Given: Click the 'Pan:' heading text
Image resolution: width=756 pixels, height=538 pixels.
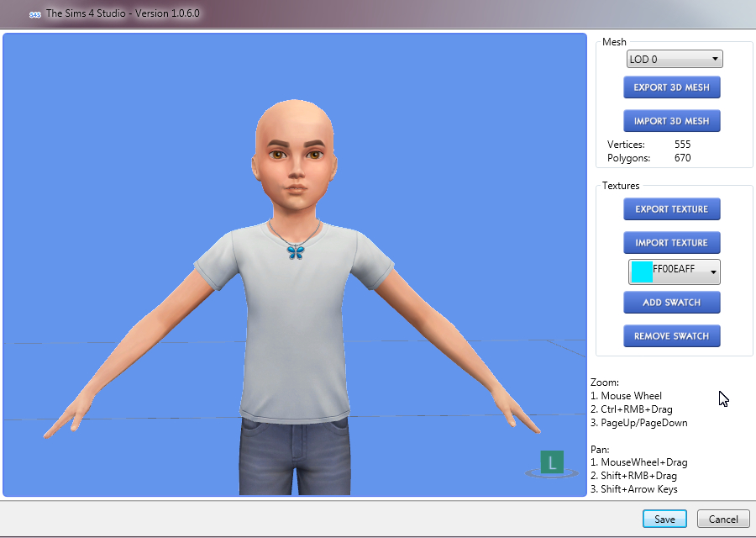Looking at the screenshot, I should [600, 449].
